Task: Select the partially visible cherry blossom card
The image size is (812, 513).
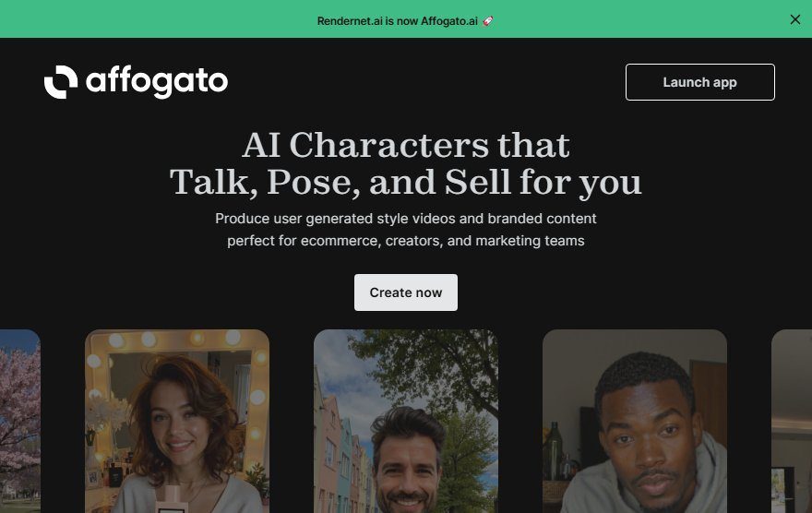Action: tap(19, 421)
